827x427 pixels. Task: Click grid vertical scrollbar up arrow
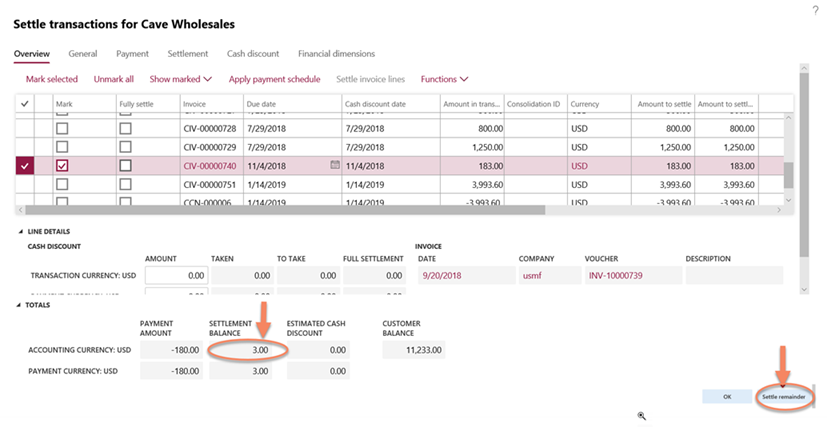point(788,118)
